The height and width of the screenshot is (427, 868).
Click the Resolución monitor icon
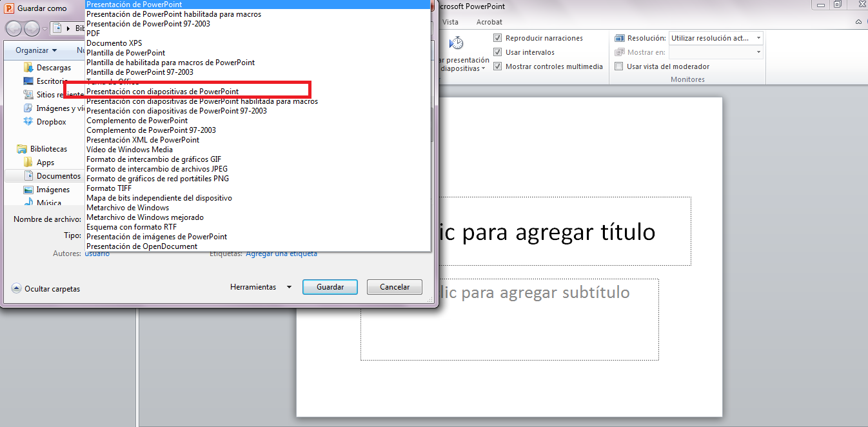click(x=620, y=38)
